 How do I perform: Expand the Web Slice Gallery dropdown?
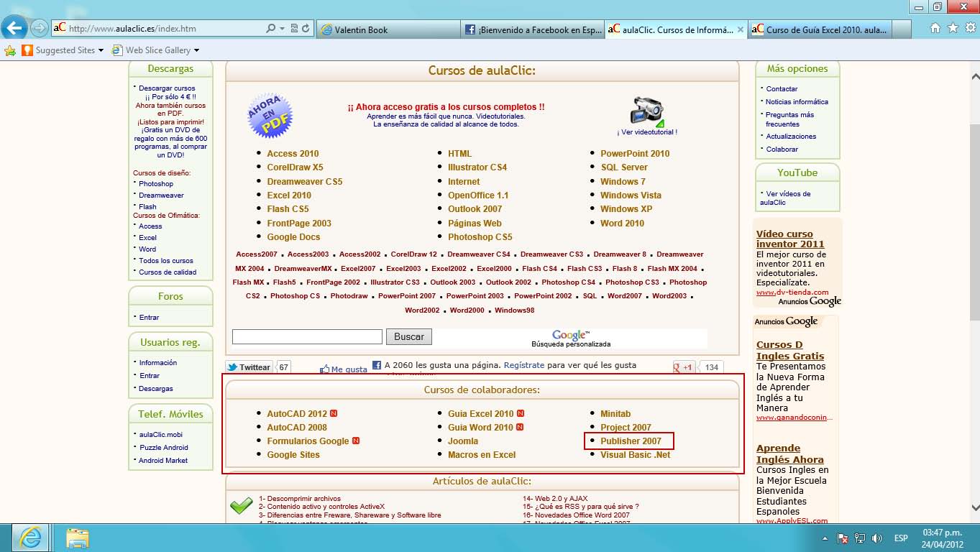pyautogui.click(x=196, y=50)
